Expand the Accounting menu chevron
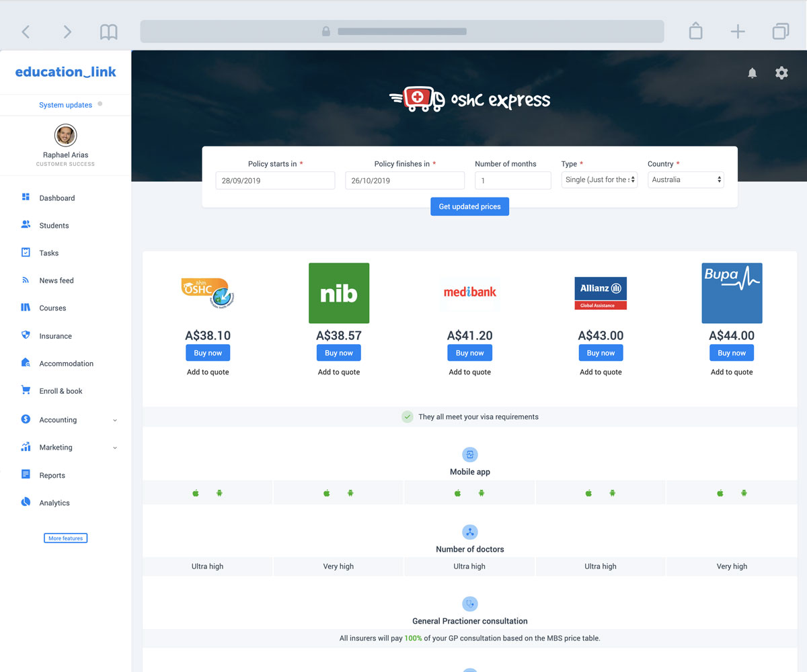807x672 pixels. point(115,420)
